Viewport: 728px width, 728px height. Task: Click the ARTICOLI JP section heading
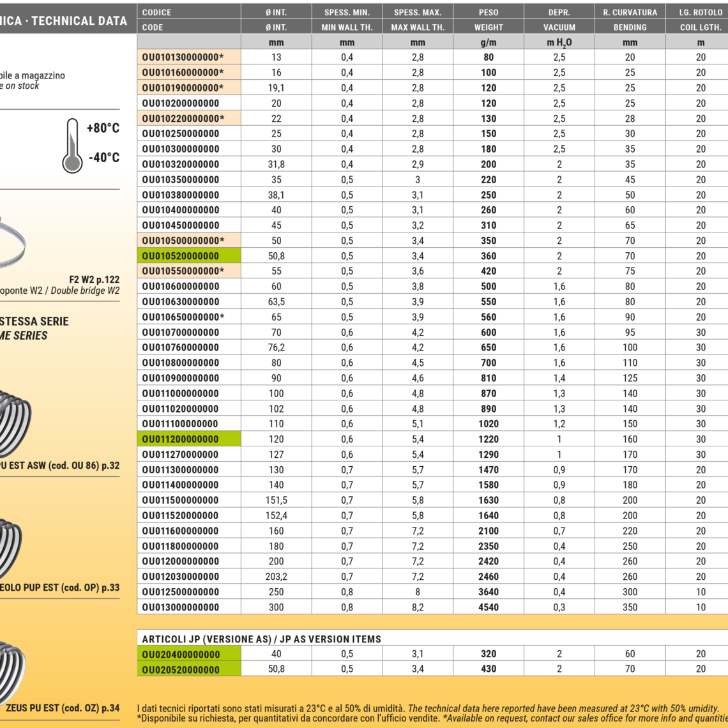coord(261,639)
